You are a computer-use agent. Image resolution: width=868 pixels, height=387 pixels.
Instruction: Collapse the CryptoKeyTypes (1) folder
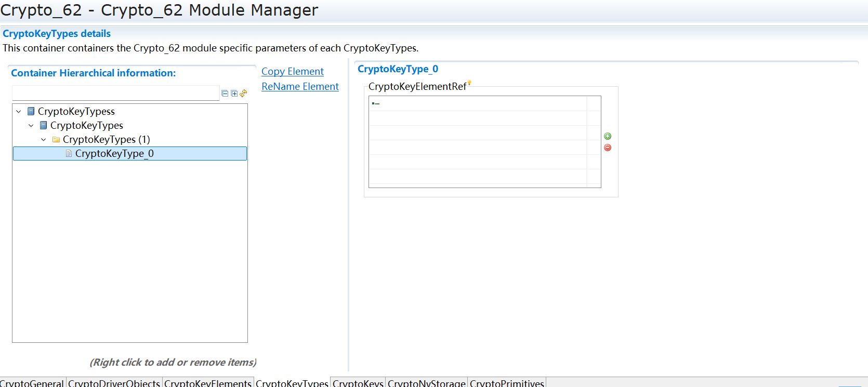(44, 139)
